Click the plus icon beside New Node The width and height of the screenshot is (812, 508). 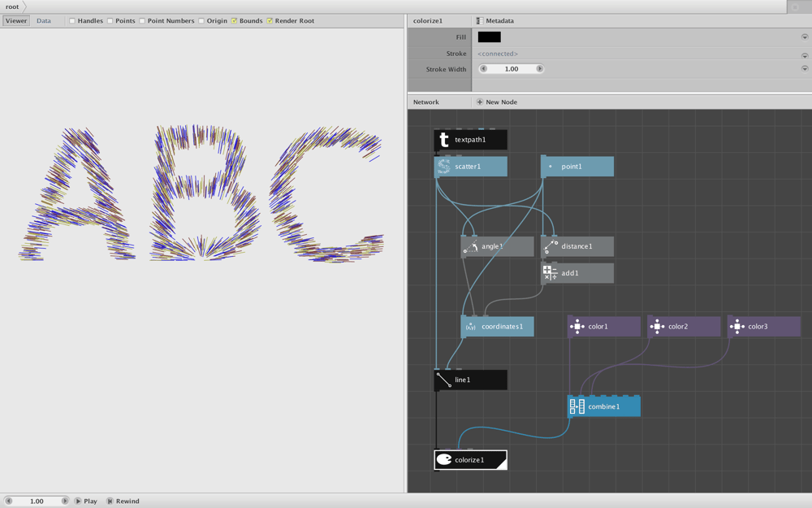point(480,102)
